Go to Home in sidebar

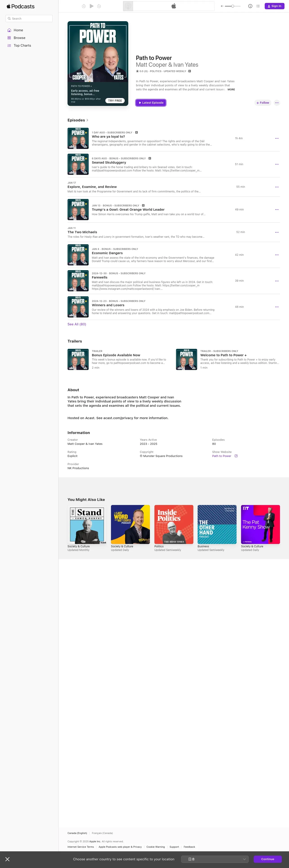click(18, 30)
